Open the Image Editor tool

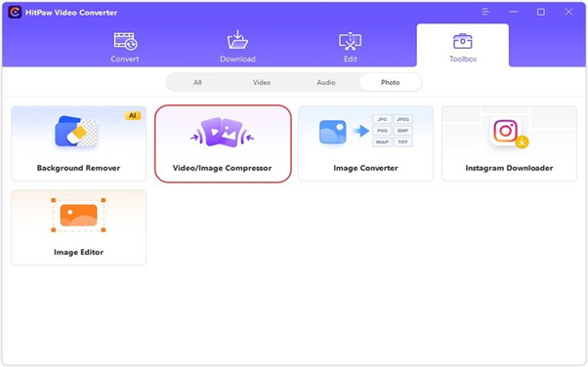click(79, 227)
